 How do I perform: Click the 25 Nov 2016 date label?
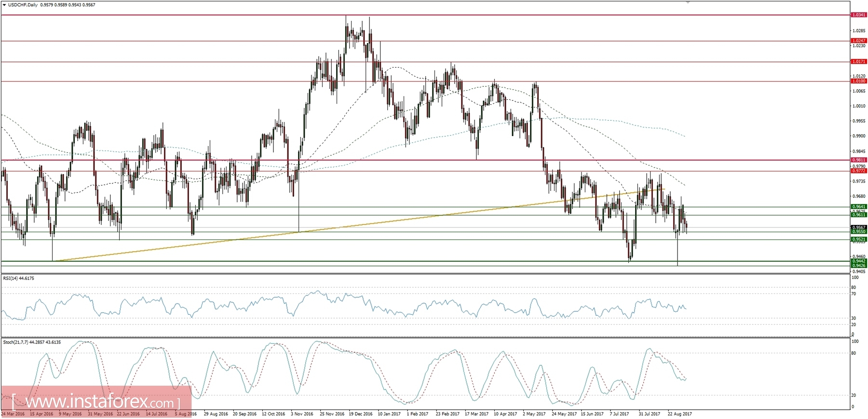pyautogui.click(x=332, y=414)
